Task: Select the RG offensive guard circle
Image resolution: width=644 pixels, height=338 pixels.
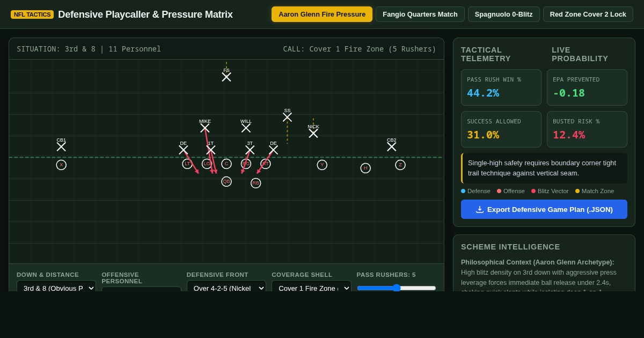Action: [246, 164]
